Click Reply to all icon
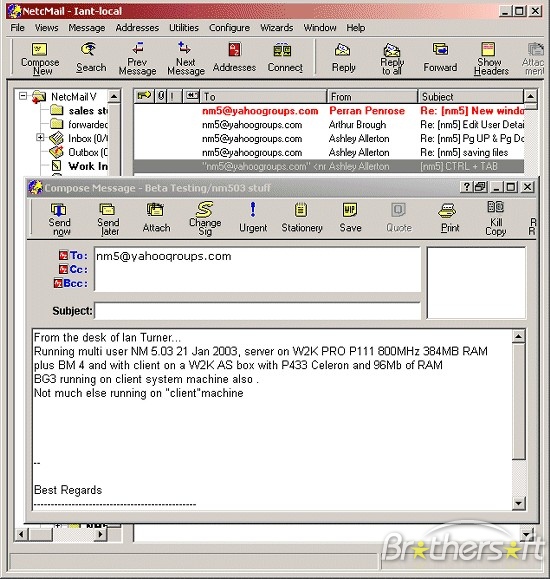Image resolution: width=550 pixels, height=579 pixels. point(392,59)
